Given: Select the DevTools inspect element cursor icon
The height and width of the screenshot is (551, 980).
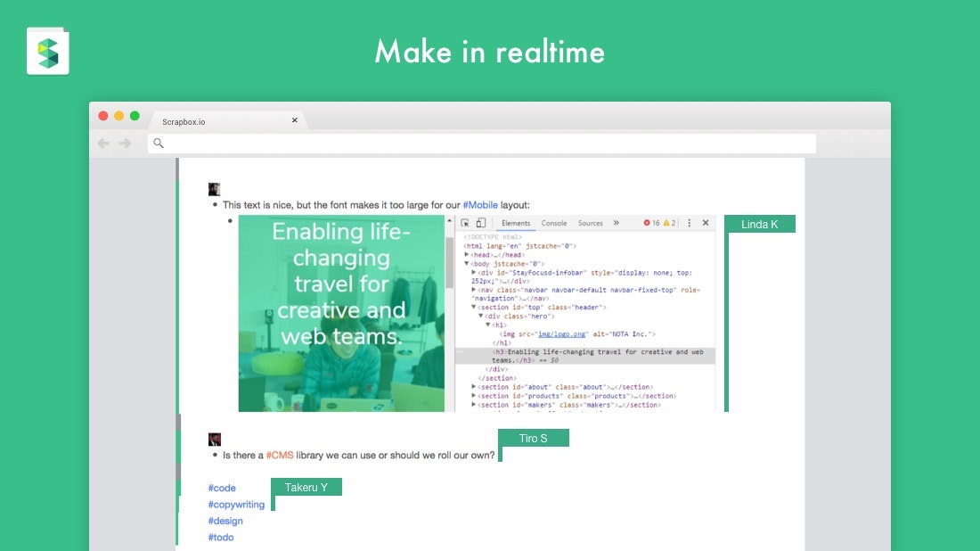Looking at the screenshot, I should [x=465, y=223].
